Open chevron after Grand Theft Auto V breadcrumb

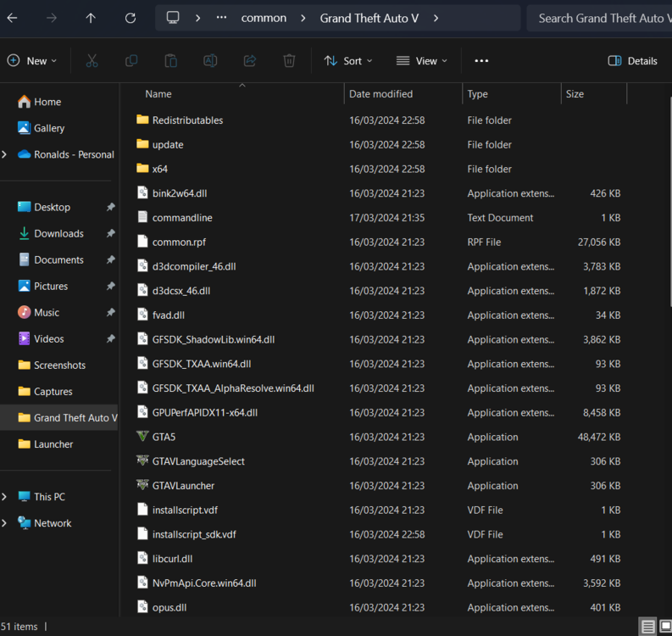coord(436,18)
